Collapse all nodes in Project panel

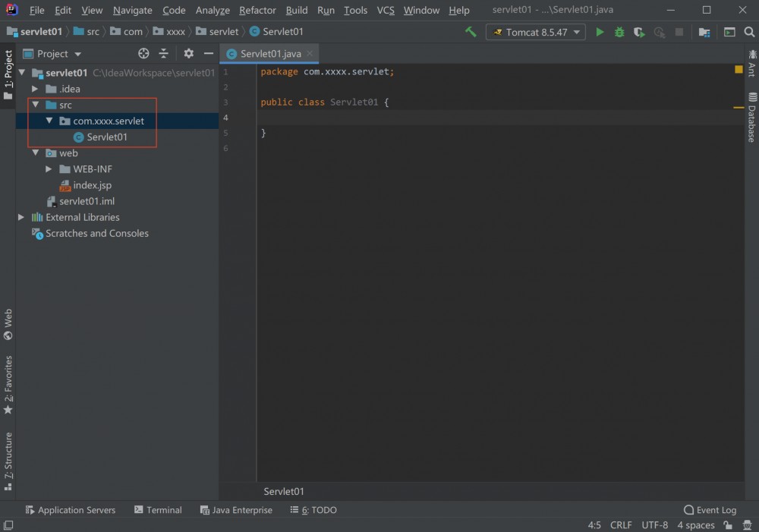coord(163,53)
